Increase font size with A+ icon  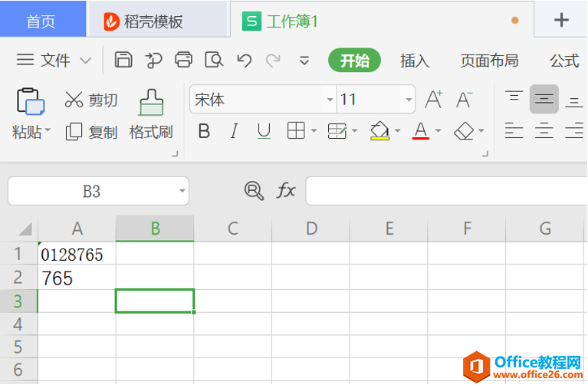(x=434, y=100)
